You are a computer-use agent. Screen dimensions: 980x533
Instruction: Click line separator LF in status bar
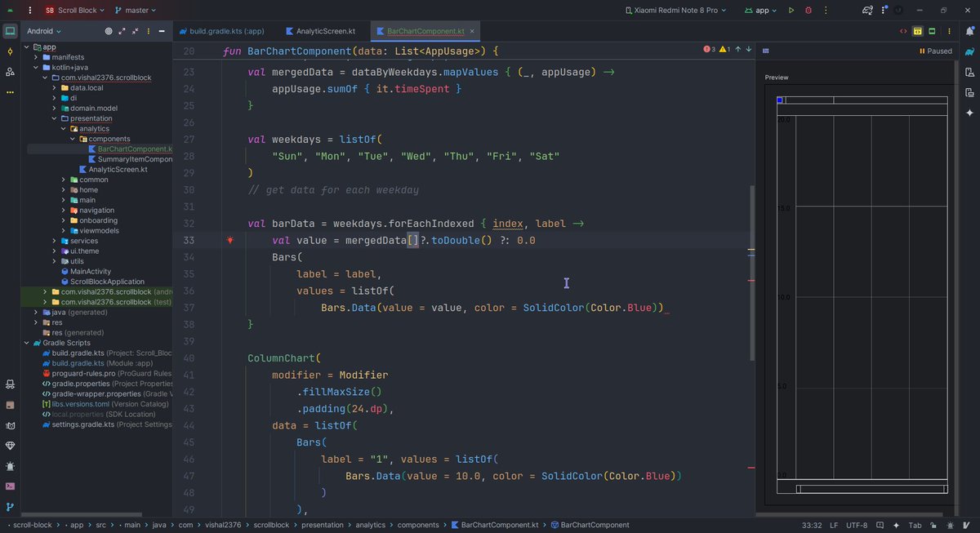(834, 525)
